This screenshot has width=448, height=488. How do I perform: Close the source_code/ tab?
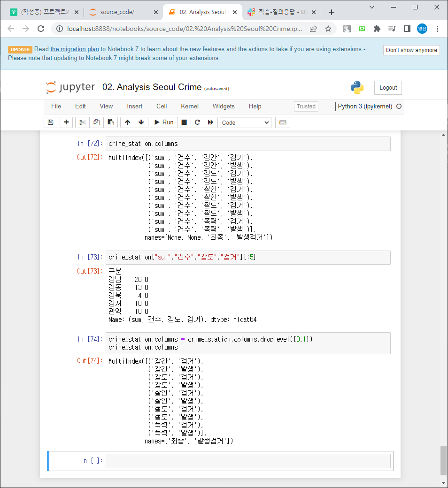pos(156,12)
